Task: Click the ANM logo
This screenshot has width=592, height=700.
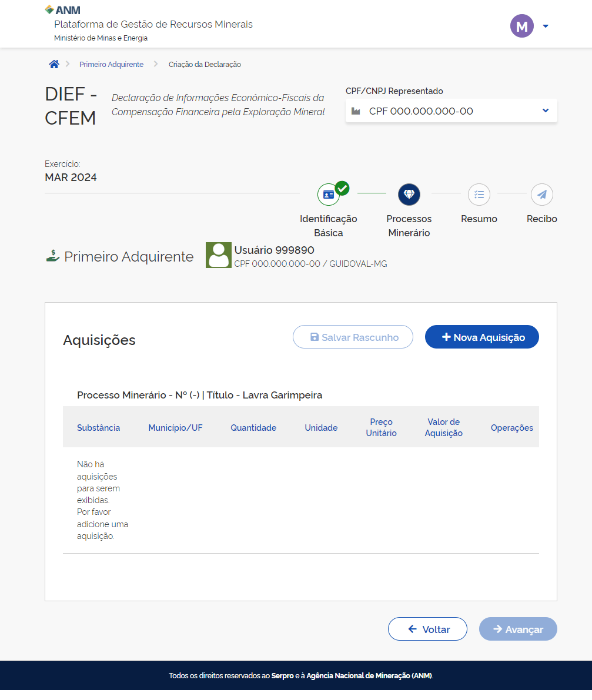Action: pos(63,10)
